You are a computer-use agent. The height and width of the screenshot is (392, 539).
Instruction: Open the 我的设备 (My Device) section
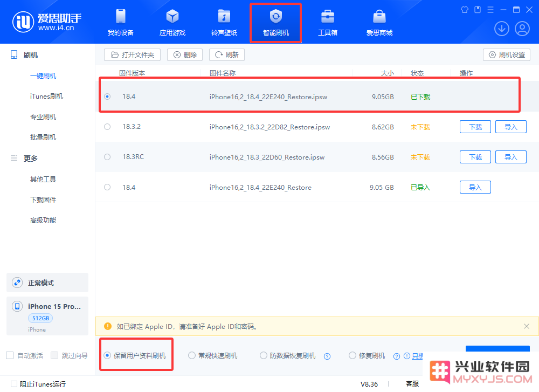[121, 23]
